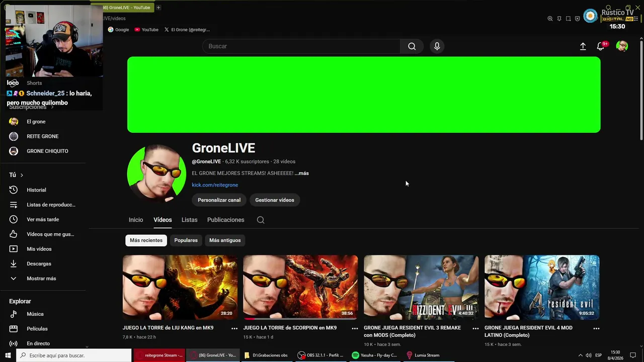Screen dimensions: 644x362
Task: Click the page vertical scrollbar
Action: click(x=641, y=90)
